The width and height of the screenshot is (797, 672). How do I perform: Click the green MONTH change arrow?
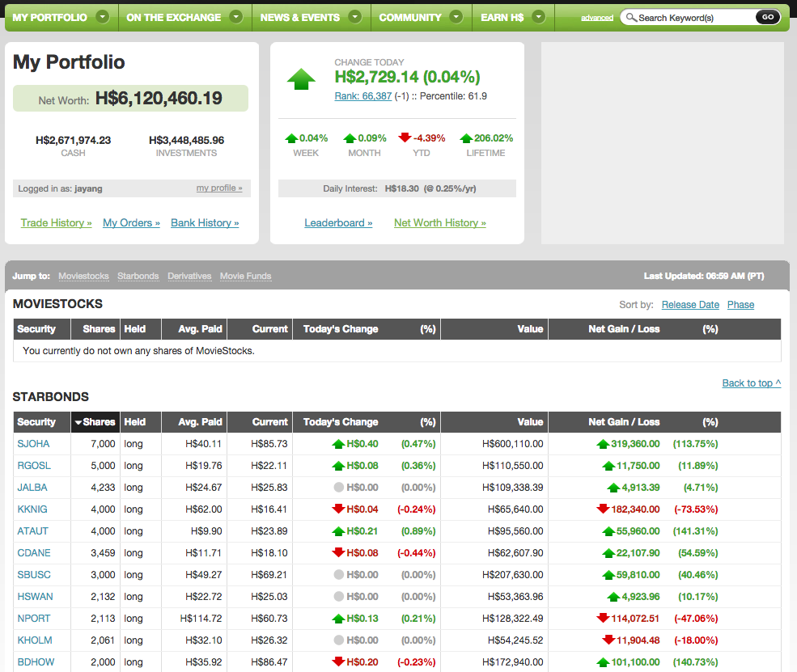(x=350, y=138)
